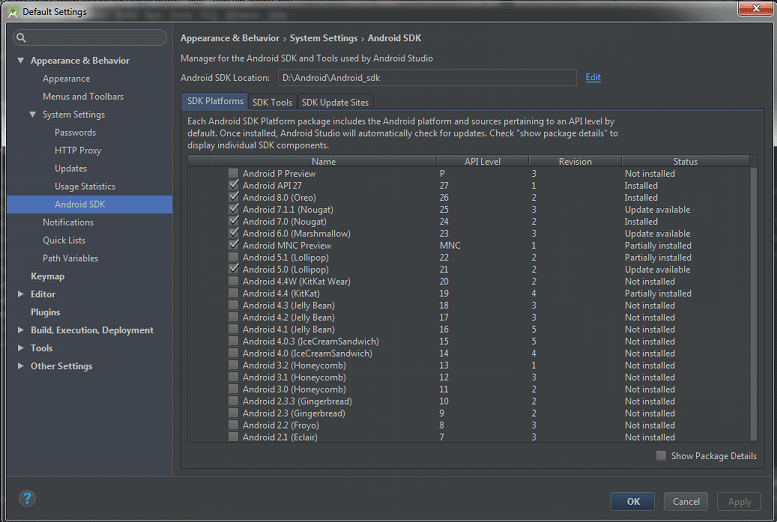
Task: Uncheck Android 8.0 (Oreo) checkbox
Action: coord(233,197)
